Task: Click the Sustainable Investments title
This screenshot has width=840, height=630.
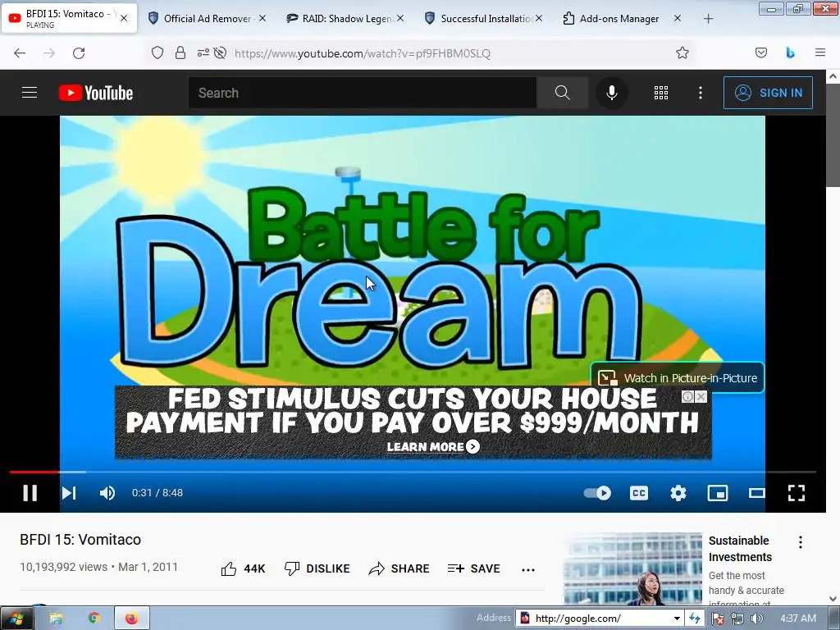Action: click(x=740, y=549)
